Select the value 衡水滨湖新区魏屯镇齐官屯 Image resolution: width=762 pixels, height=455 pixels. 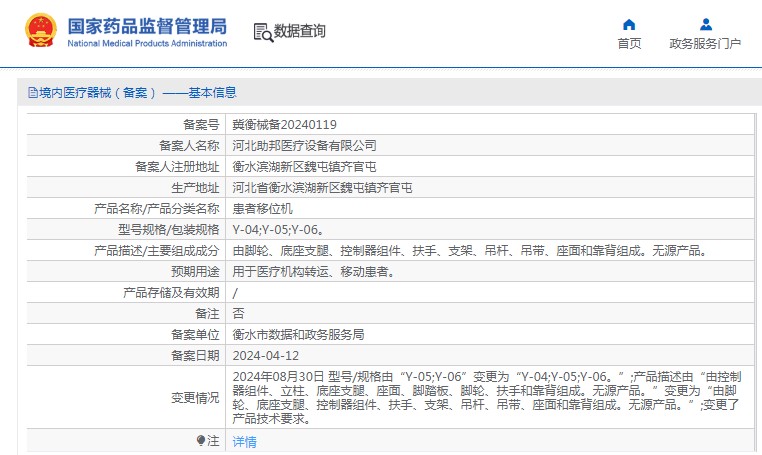coord(304,167)
